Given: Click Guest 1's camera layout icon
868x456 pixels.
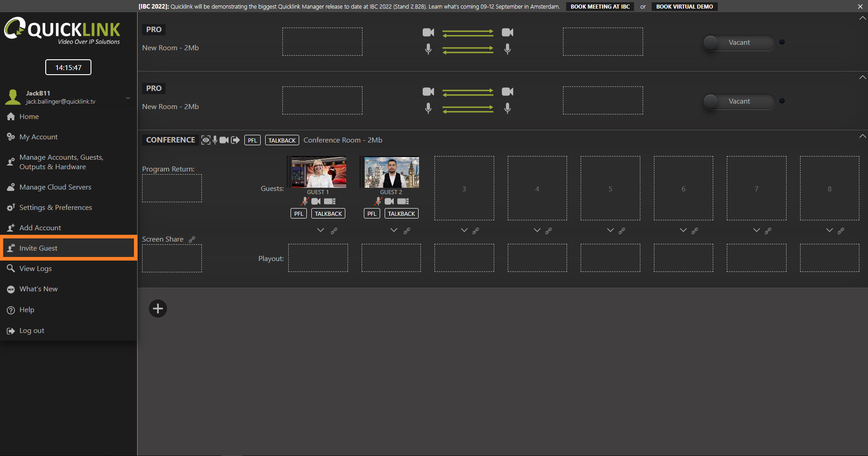Looking at the screenshot, I should [330, 201].
